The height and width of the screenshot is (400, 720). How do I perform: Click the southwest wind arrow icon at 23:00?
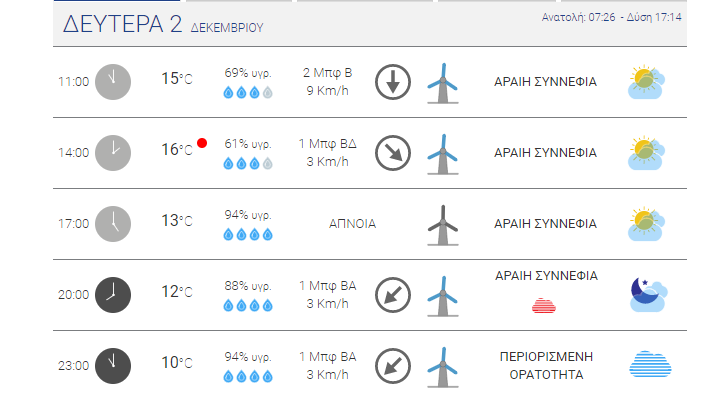pyautogui.click(x=393, y=366)
